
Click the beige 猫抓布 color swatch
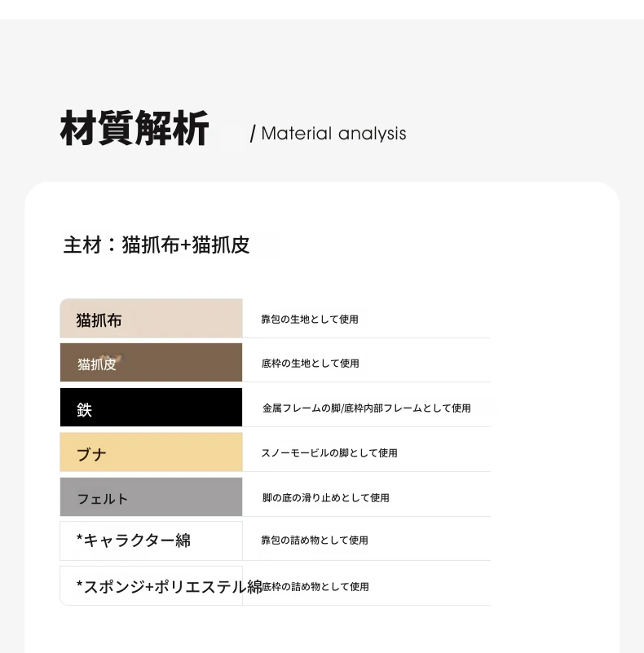[x=151, y=318]
